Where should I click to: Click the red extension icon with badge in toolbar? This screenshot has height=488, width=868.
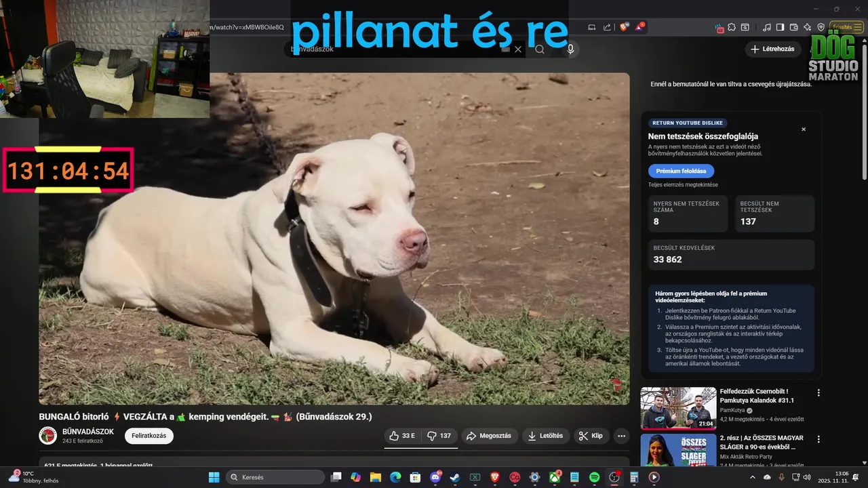pyautogui.click(x=719, y=28)
